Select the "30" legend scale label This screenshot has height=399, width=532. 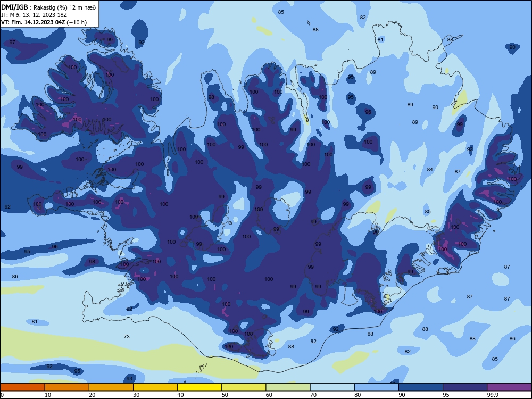[136, 395]
